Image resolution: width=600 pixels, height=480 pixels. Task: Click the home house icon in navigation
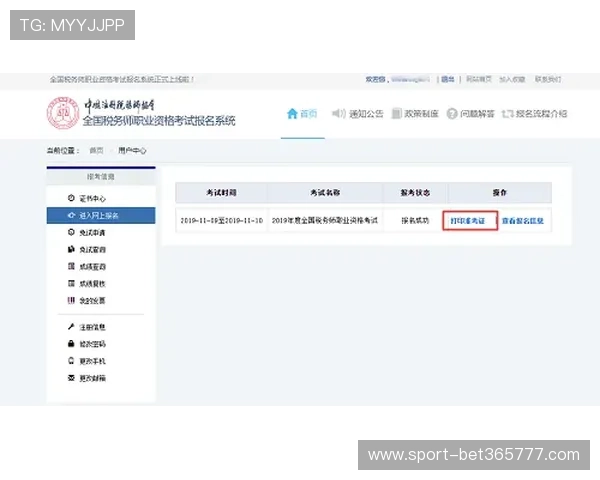[x=292, y=114]
